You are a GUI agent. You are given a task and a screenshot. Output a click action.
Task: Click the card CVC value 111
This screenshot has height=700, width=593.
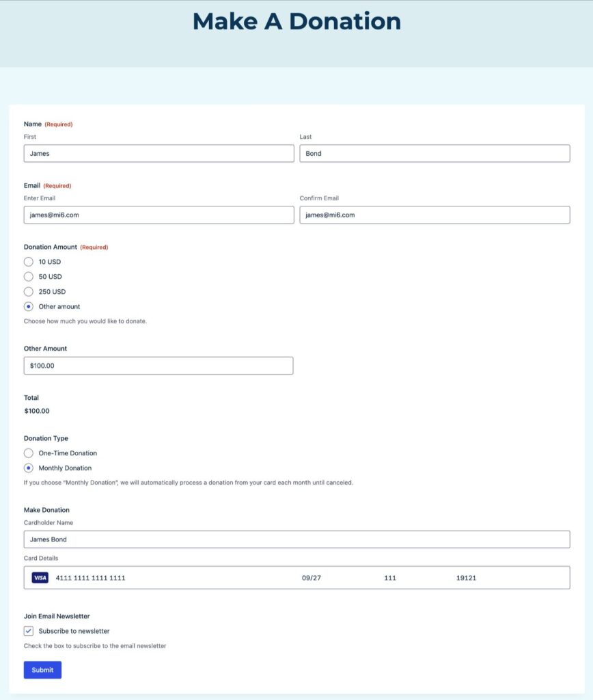click(x=390, y=578)
